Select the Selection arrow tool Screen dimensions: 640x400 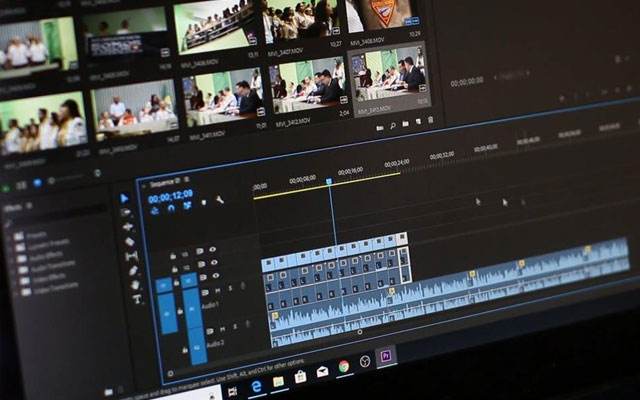[x=125, y=198]
